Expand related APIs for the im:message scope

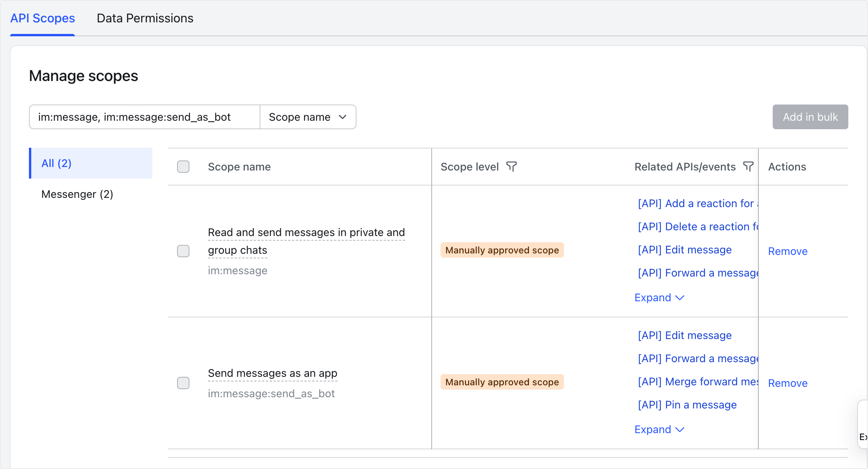click(x=659, y=298)
